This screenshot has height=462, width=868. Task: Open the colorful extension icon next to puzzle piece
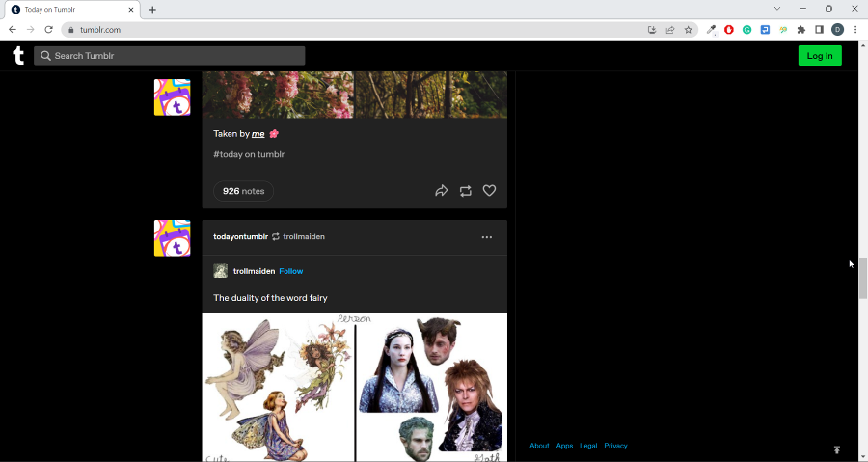pyautogui.click(x=783, y=30)
